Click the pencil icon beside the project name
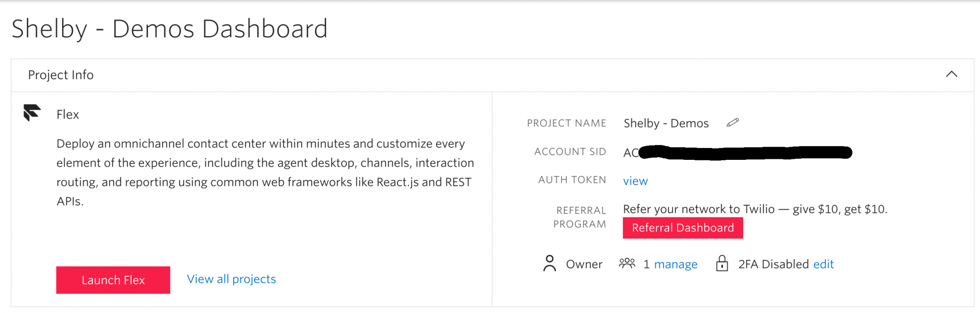Screen dimensions: 980x313 tap(733, 123)
